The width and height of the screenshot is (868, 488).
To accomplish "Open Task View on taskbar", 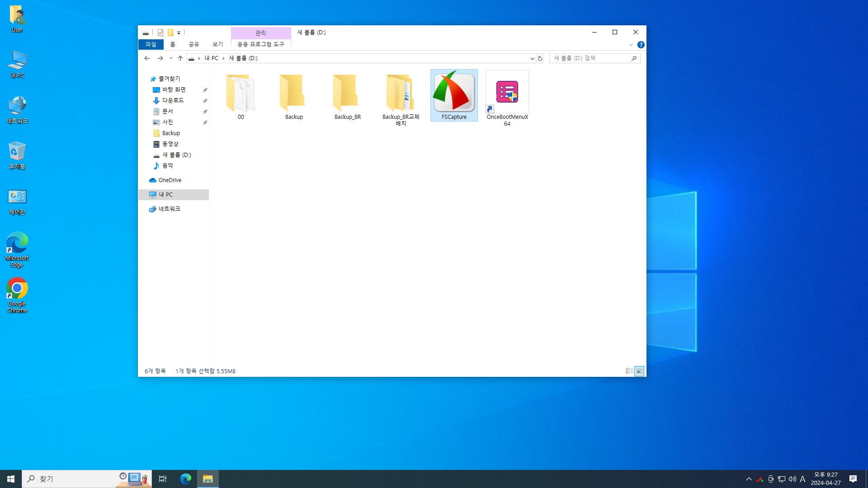I will coord(163,479).
